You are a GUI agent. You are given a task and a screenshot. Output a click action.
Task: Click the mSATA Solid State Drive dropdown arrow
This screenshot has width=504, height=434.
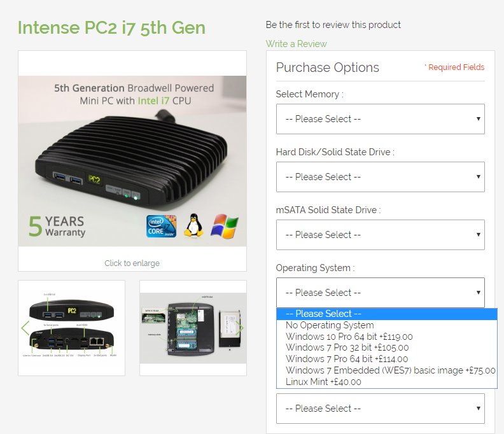(478, 235)
